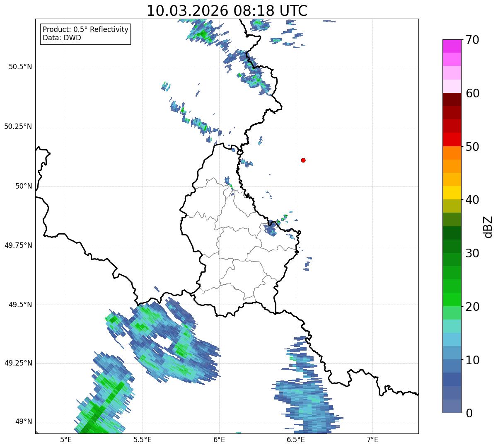Click the 49.25°N latitude label
This screenshot has height=448, width=498.
tap(18, 363)
